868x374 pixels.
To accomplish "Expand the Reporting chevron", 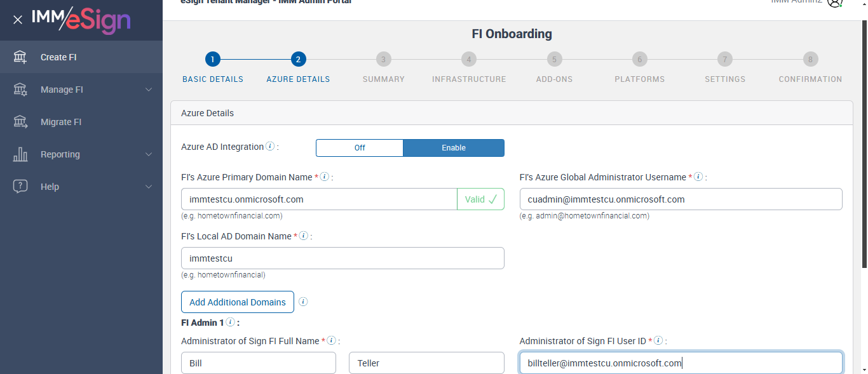I will [149, 154].
